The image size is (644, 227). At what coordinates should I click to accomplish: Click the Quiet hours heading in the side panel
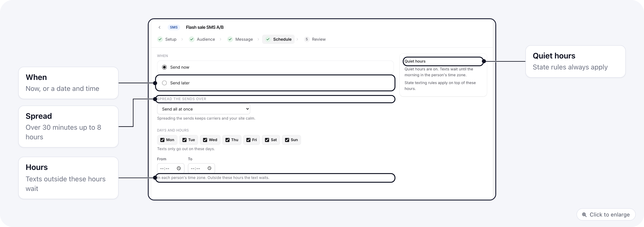tap(415, 61)
